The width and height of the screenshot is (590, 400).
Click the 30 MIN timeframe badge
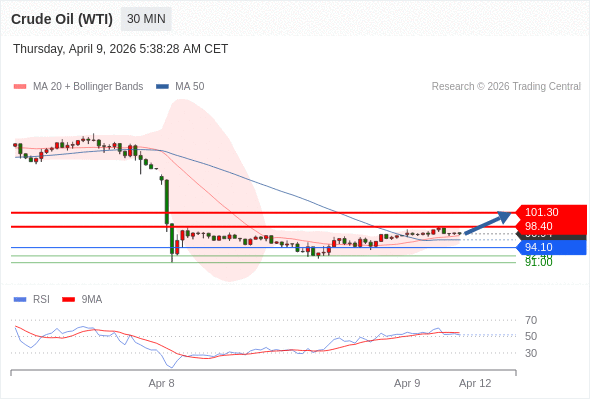tap(146, 19)
